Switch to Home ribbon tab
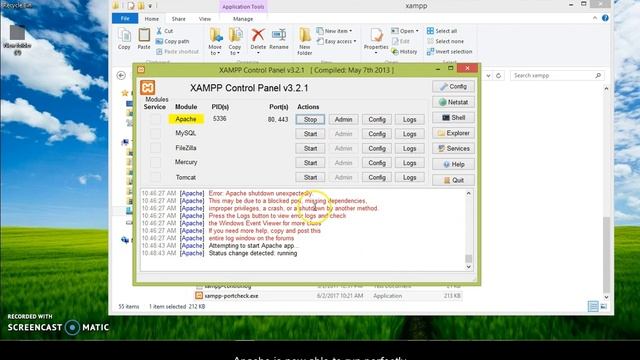Image resolution: width=640 pixels, height=360 pixels. 151,19
